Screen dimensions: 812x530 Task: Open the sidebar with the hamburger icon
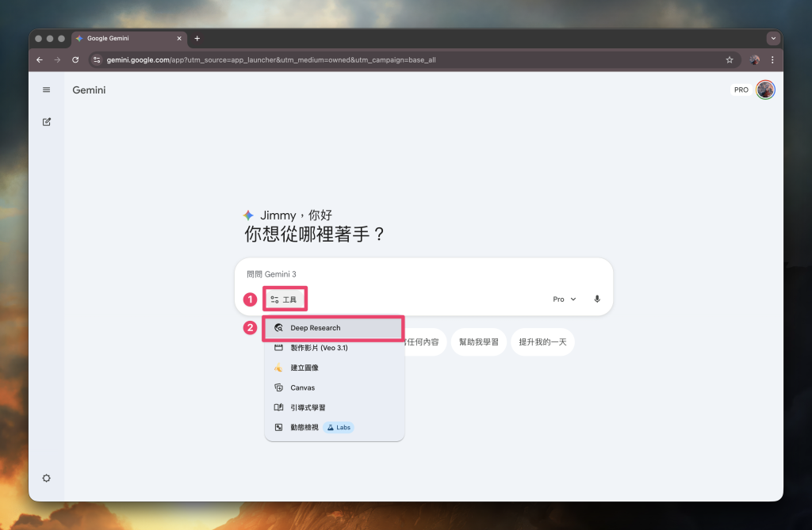(46, 90)
